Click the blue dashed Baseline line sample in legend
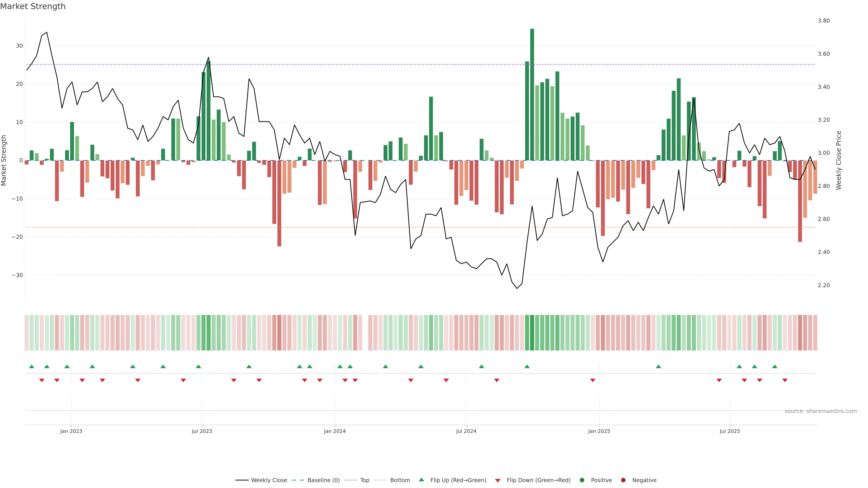Image resolution: width=868 pixels, height=488 pixels. coord(297,480)
